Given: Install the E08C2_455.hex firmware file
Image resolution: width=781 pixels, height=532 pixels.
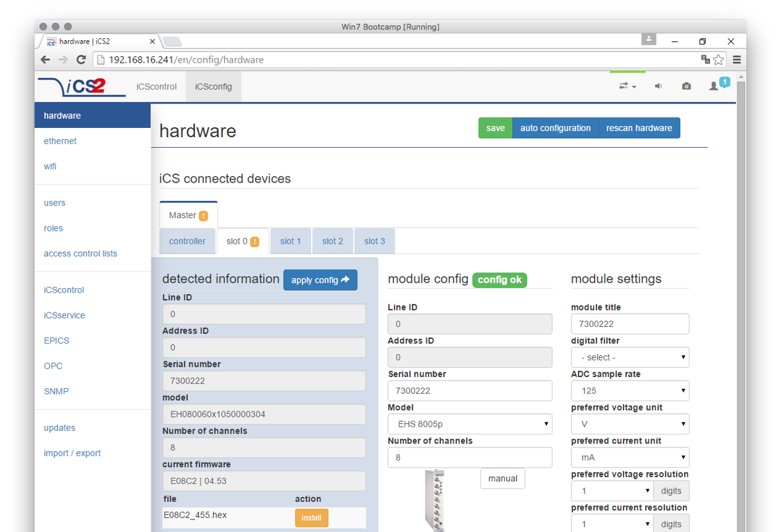Looking at the screenshot, I should [311, 518].
